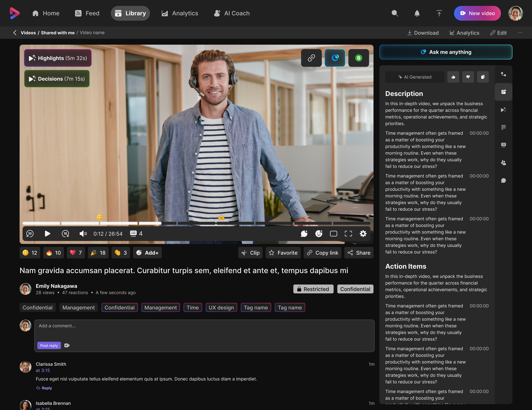Click the green S badge on video

(359, 58)
